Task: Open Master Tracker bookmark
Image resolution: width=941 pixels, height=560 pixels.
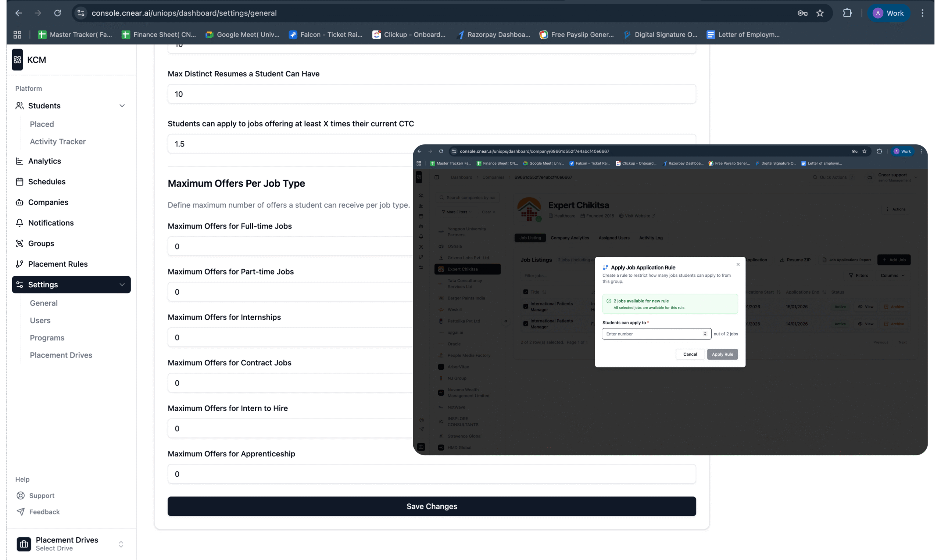Action: click(75, 35)
